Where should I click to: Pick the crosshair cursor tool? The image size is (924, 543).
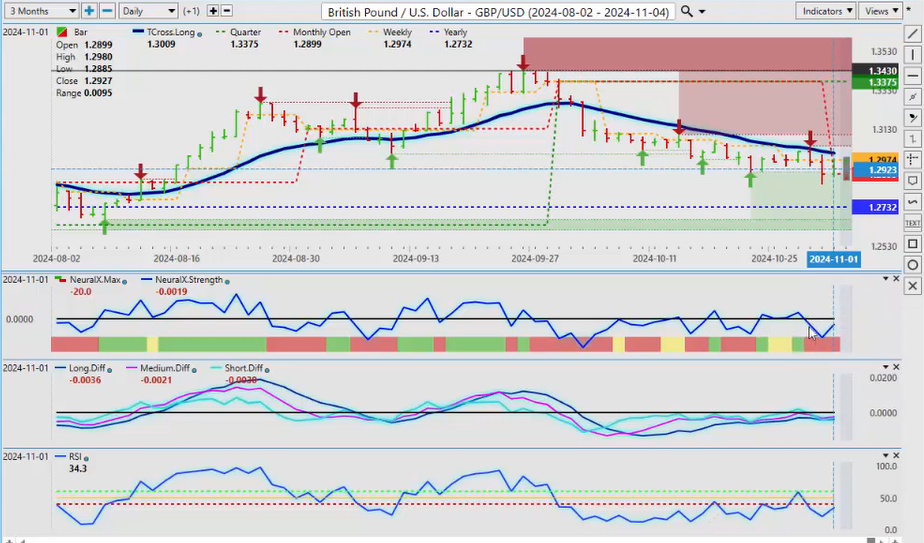913,159
